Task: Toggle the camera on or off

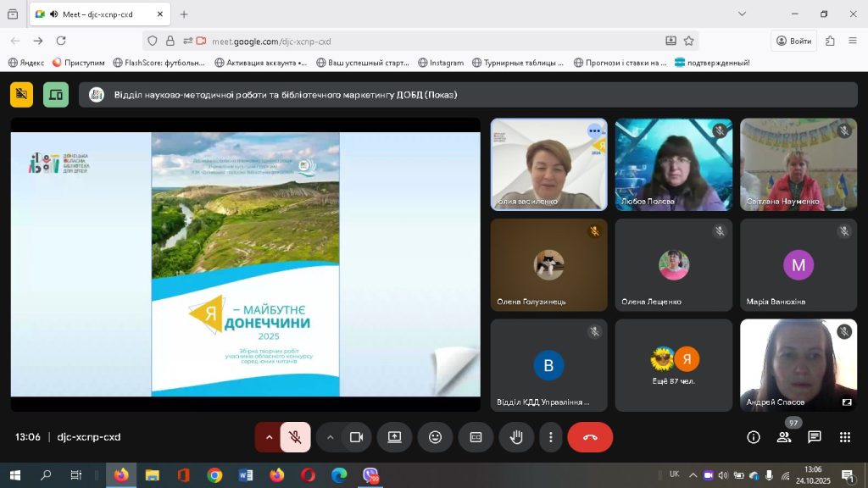Action: [x=357, y=437]
